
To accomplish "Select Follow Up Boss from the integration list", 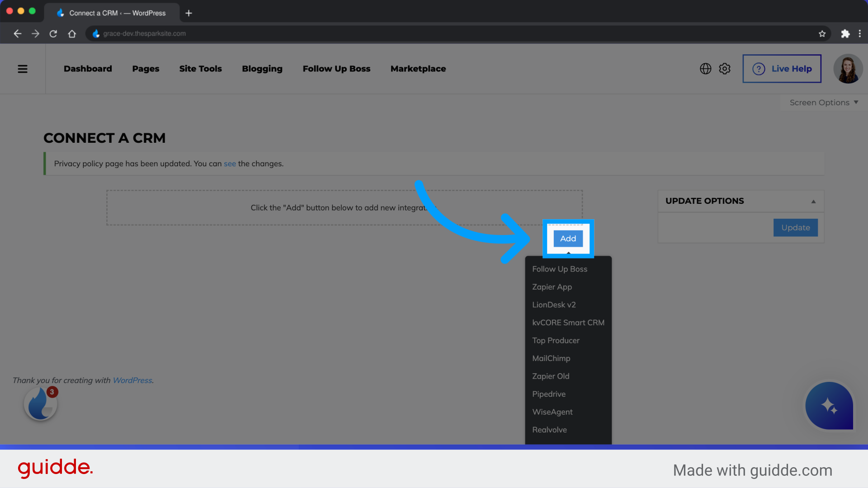I will coord(560,269).
